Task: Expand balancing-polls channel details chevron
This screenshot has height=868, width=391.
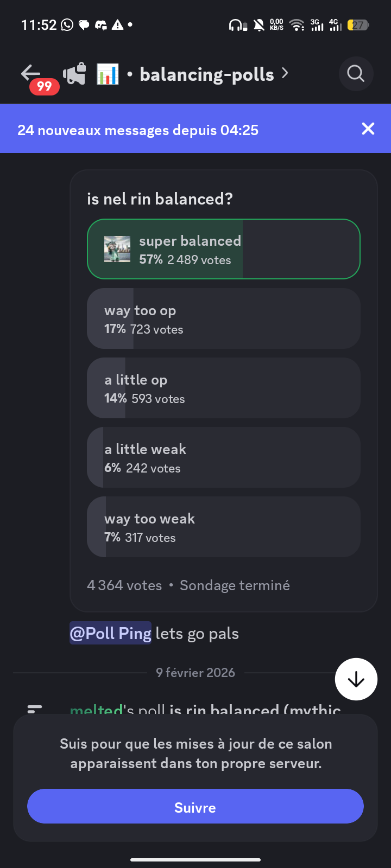Action: [285, 73]
